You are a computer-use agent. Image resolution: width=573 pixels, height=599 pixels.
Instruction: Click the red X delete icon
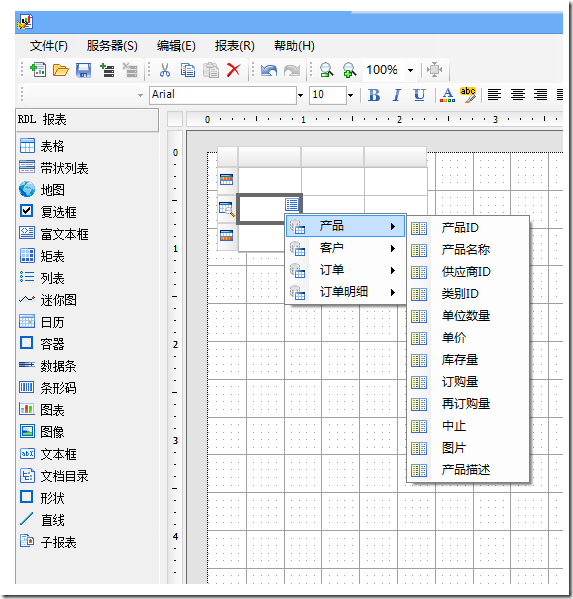[233, 70]
